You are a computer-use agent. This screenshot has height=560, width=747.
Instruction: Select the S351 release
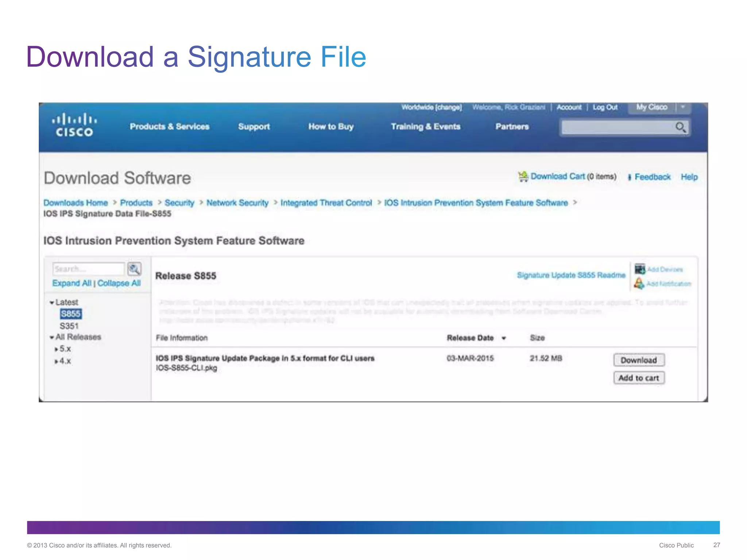point(69,326)
